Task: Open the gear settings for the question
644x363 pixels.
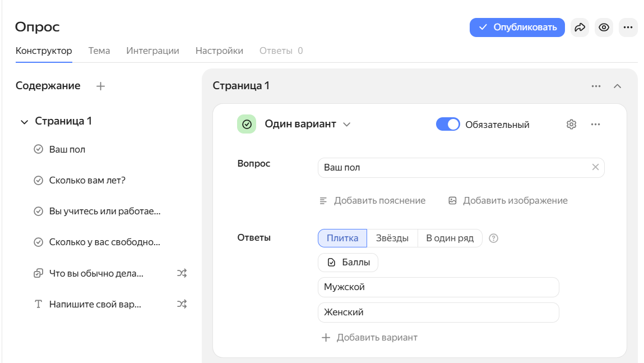Action: tap(571, 124)
